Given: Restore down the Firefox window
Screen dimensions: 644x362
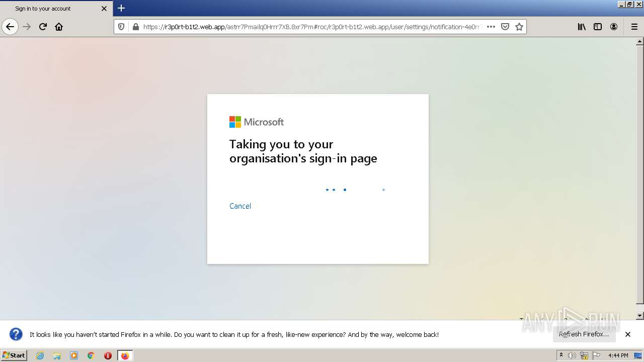Looking at the screenshot, I should [629, 4].
